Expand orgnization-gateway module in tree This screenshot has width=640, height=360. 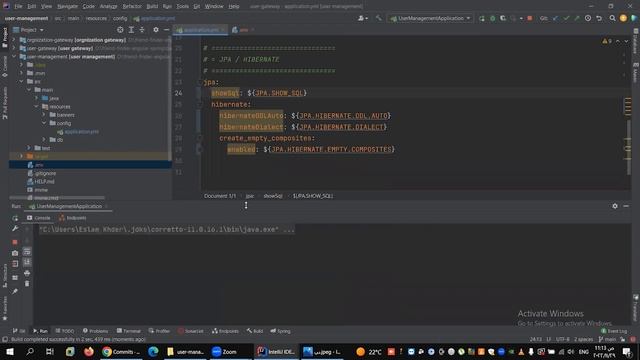(13, 40)
